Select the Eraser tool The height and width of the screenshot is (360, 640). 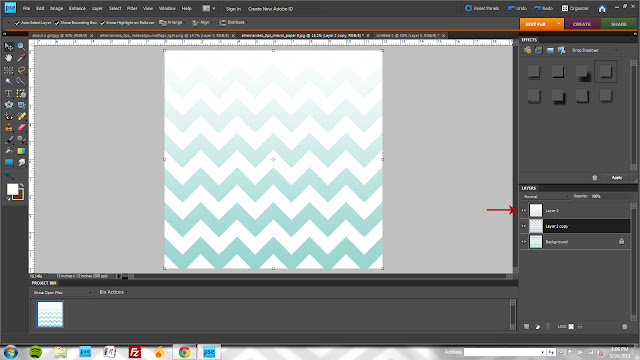(21, 128)
